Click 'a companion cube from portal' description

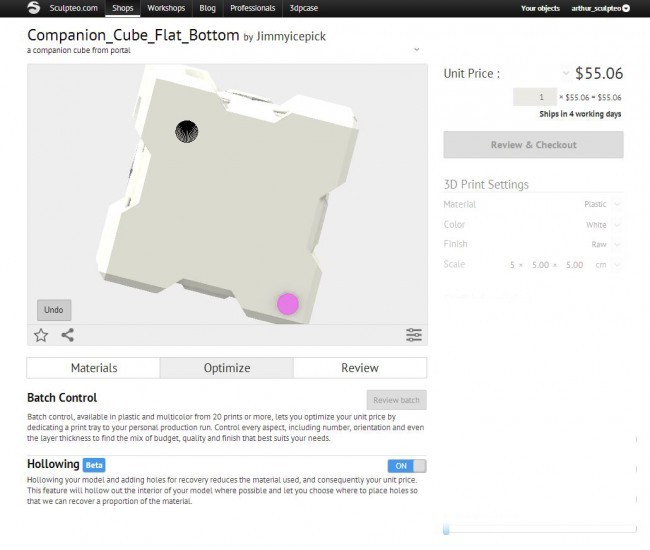click(79, 50)
